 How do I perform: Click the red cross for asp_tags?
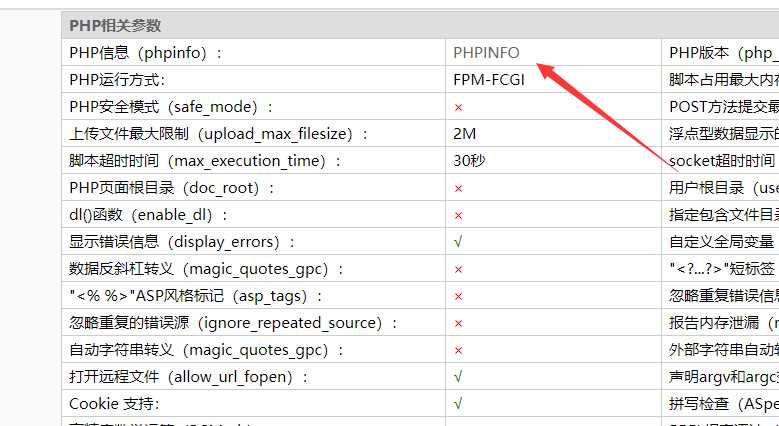(458, 296)
